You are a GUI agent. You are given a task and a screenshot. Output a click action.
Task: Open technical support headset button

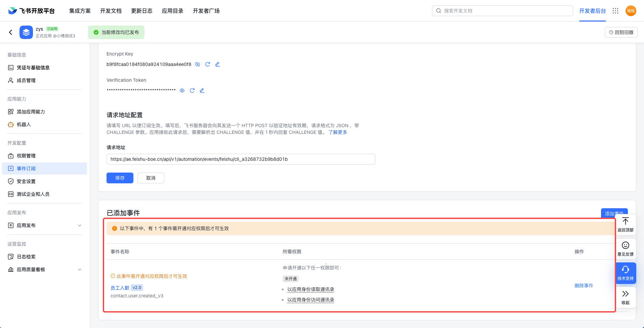[626, 273]
